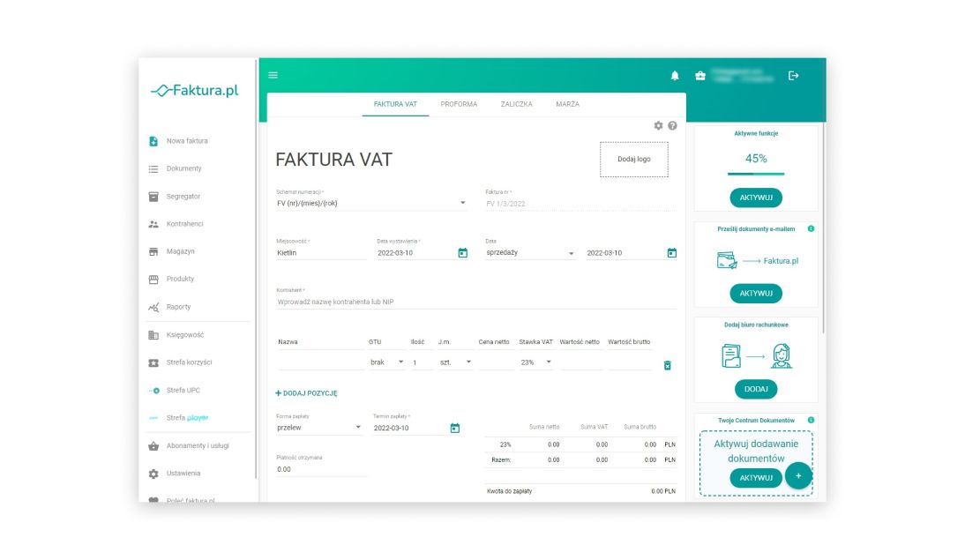Open the Raporty label in sidebar
Viewport: 965px width, 560px height.
pos(178,307)
